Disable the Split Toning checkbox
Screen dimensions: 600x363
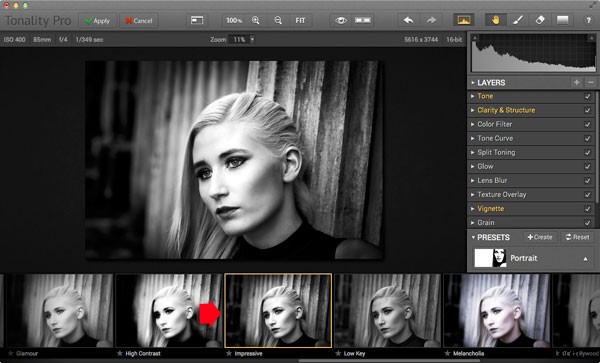pos(587,153)
